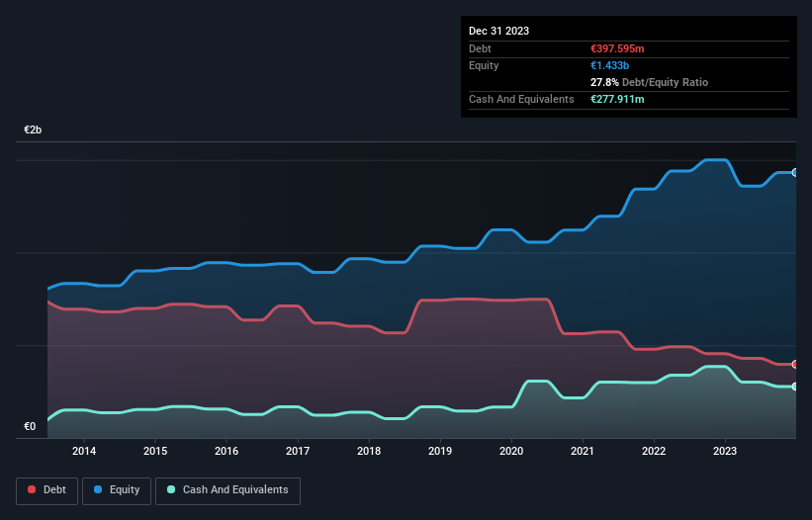
Task: Toggle the Debt legend button
Action: tap(47, 490)
